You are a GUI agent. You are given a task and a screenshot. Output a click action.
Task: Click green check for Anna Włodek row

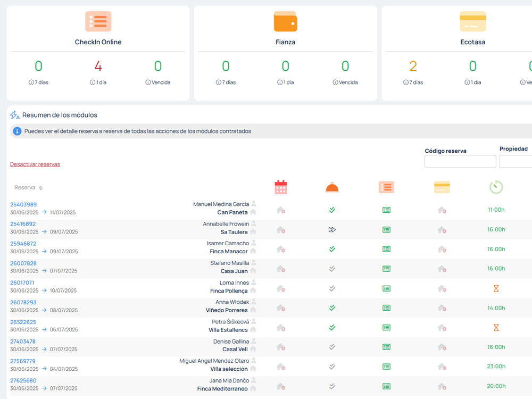coord(332,307)
